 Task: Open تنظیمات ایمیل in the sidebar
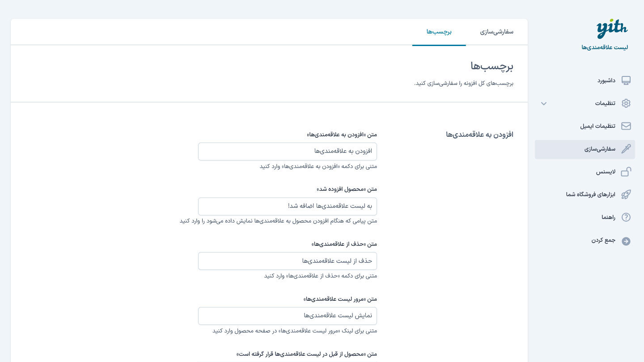pos(585,126)
